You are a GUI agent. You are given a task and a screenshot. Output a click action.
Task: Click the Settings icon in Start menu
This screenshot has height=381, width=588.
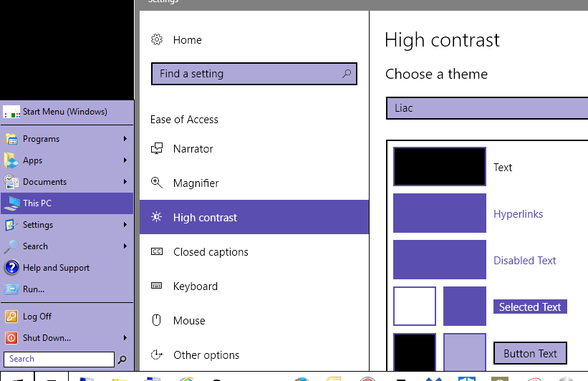click(x=11, y=225)
